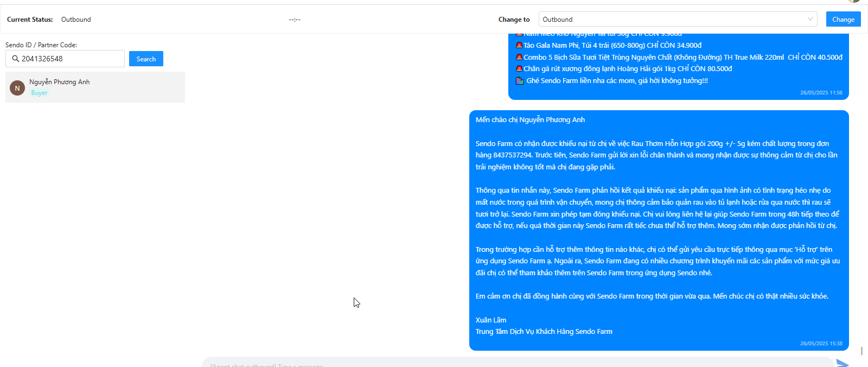Click the Search button

tap(146, 59)
